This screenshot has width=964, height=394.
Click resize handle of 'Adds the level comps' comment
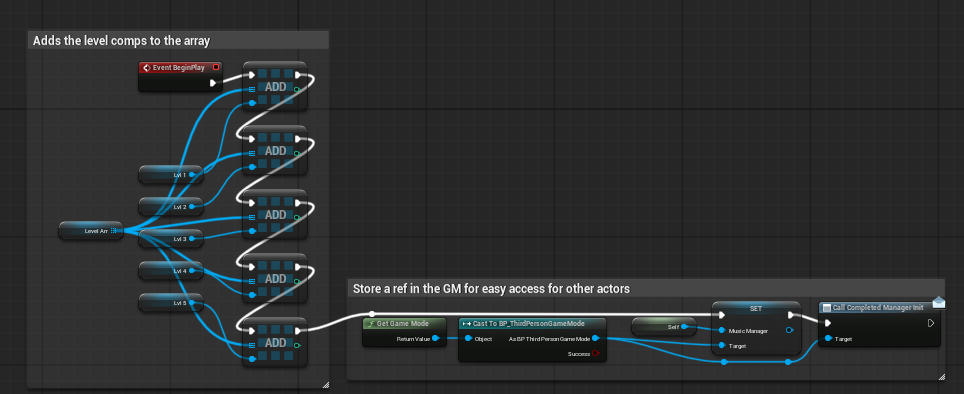[x=325, y=385]
